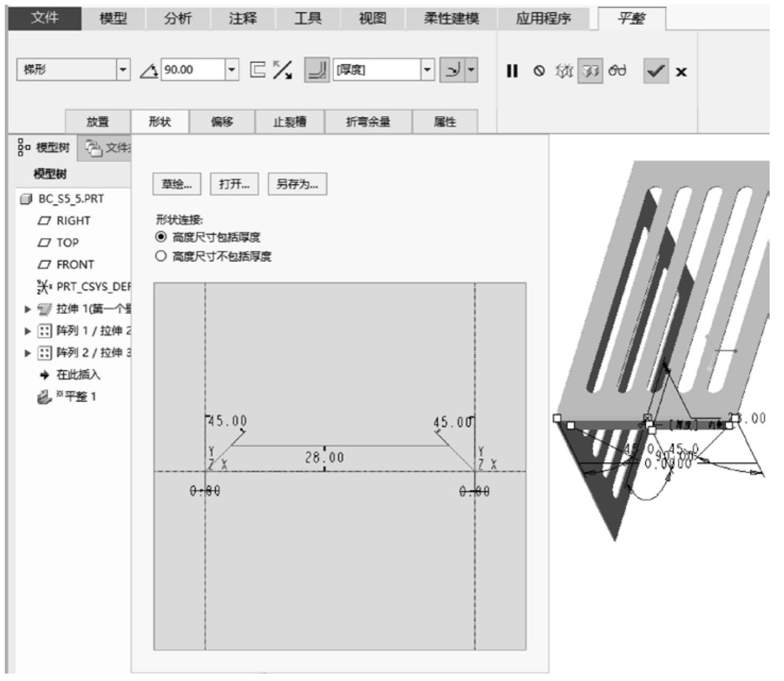
Task: Select the FRONT datum plane
Action: tap(66, 265)
